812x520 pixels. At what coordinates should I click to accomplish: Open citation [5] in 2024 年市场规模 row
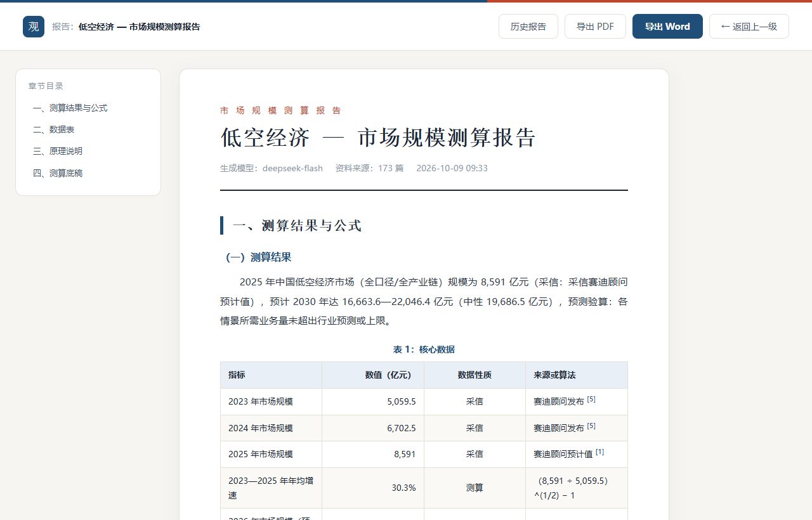591,426
